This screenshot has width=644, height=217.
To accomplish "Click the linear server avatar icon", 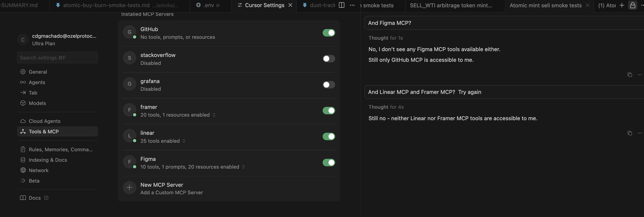I will [129, 136].
